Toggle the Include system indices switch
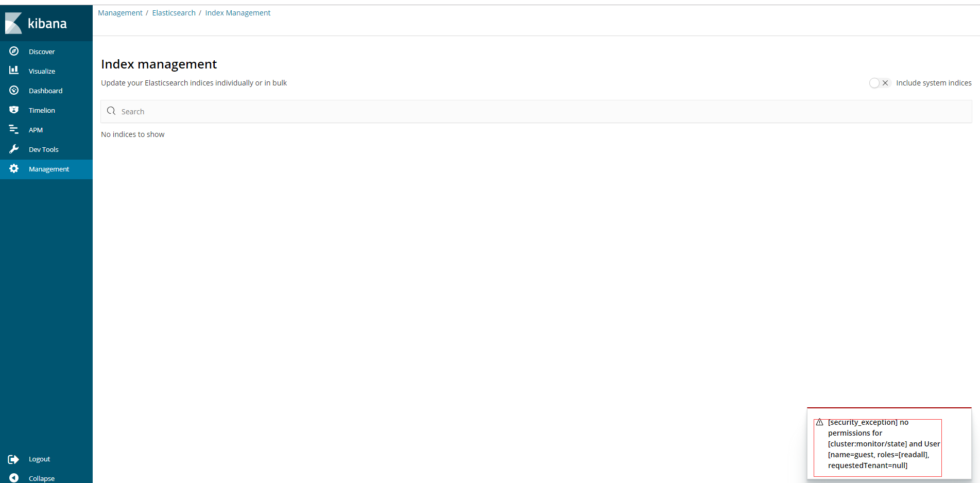 tap(880, 83)
